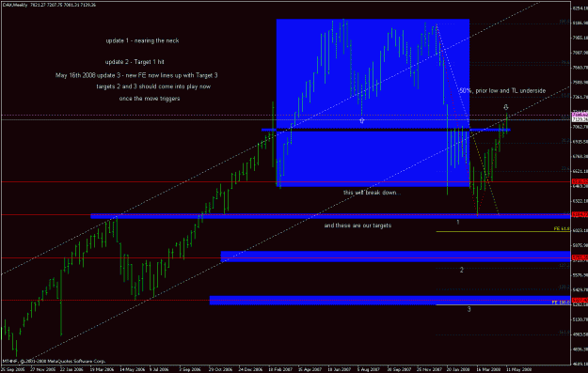The image size is (588, 373).
Task: Click the MetaQuotes Software Corp. copyright text
Action: 54,362
